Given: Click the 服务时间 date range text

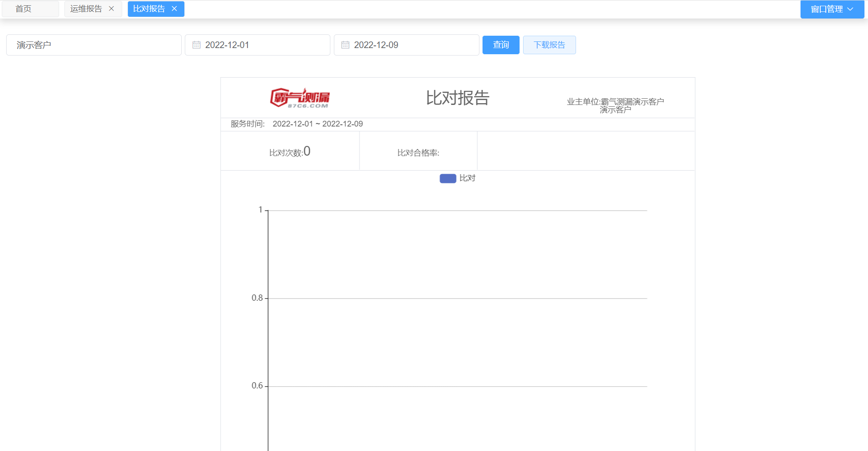Looking at the screenshot, I should (318, 124).
